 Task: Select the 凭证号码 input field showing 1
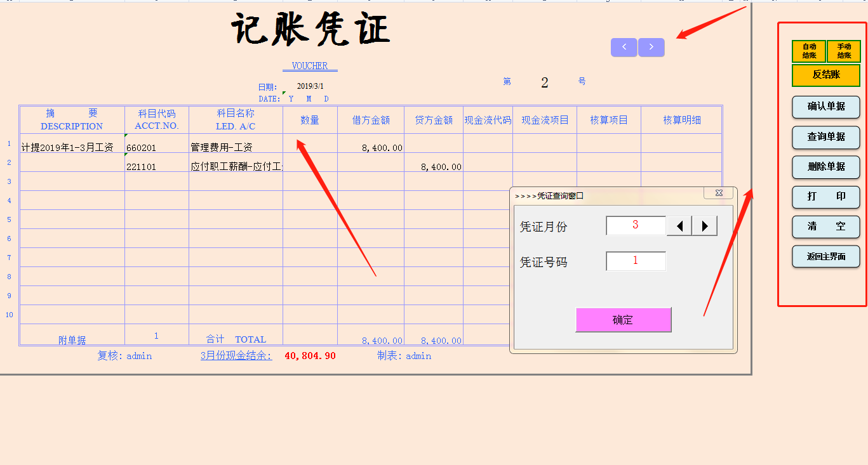point(636,261)
